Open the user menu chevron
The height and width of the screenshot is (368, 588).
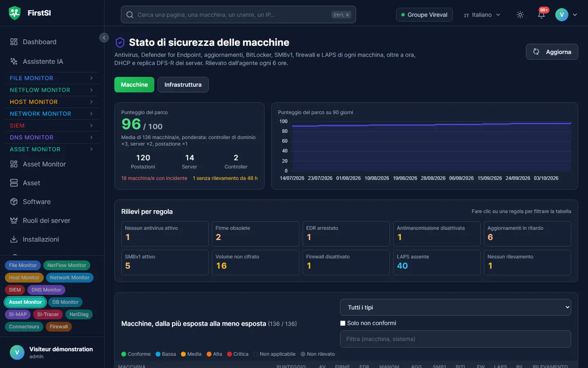(x=575, y=15)
